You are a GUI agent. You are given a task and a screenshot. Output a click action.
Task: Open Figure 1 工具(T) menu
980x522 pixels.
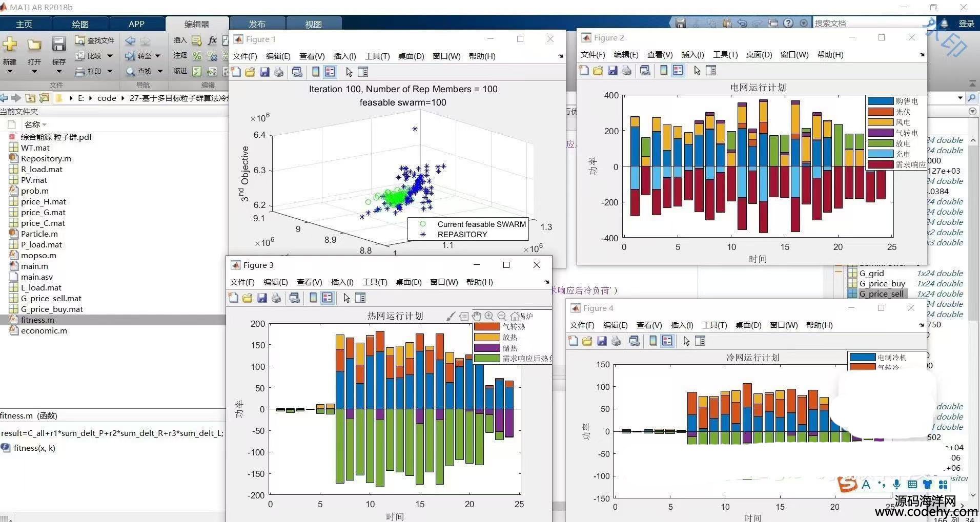[x=377, y=56]
